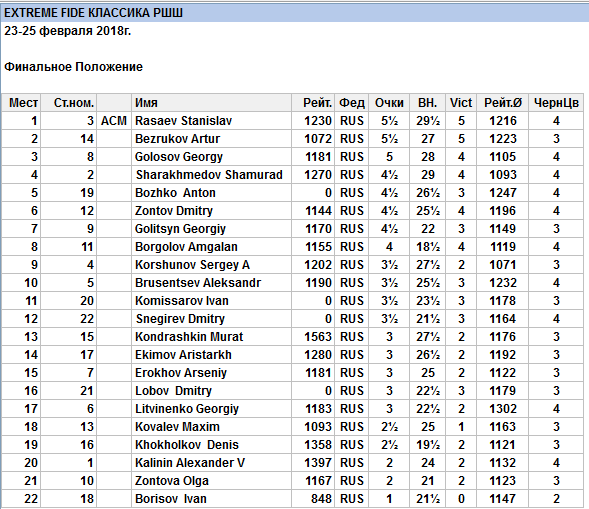Select the Vict column header
The image size is (589, 509).
(x=461, y=103)
